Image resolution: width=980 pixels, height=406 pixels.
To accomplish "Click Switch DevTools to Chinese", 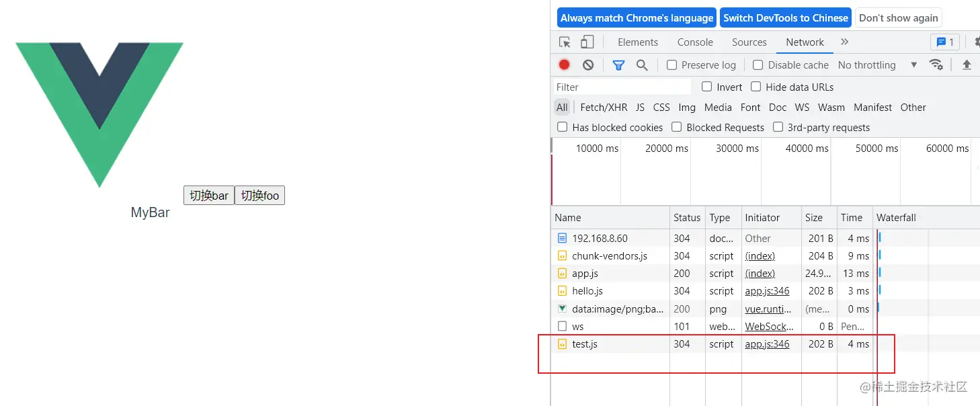I will 786,18.
